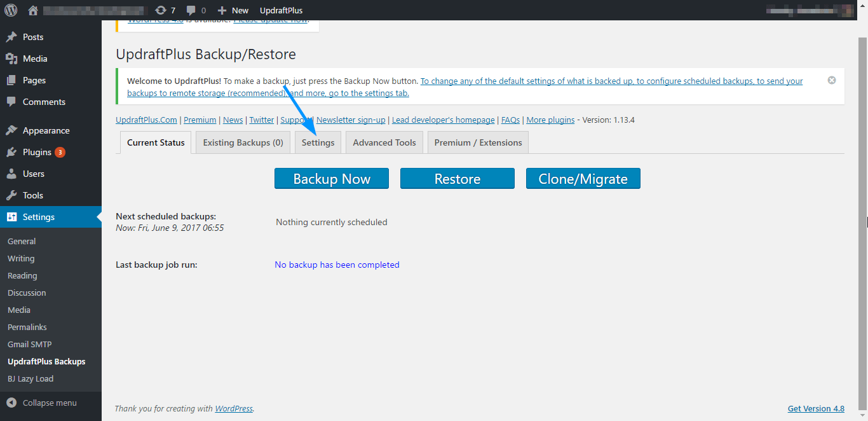This screenshot has width=868, height=421.
Task: Open BJ Lazy Load submenu item
Action: [31, 378]
